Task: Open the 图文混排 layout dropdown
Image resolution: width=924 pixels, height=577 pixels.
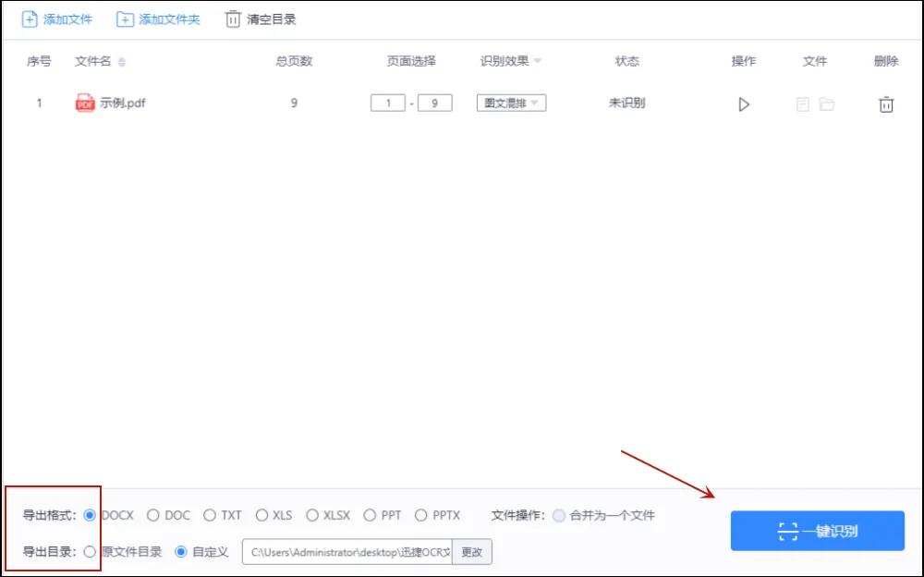Action: point(511,104)
